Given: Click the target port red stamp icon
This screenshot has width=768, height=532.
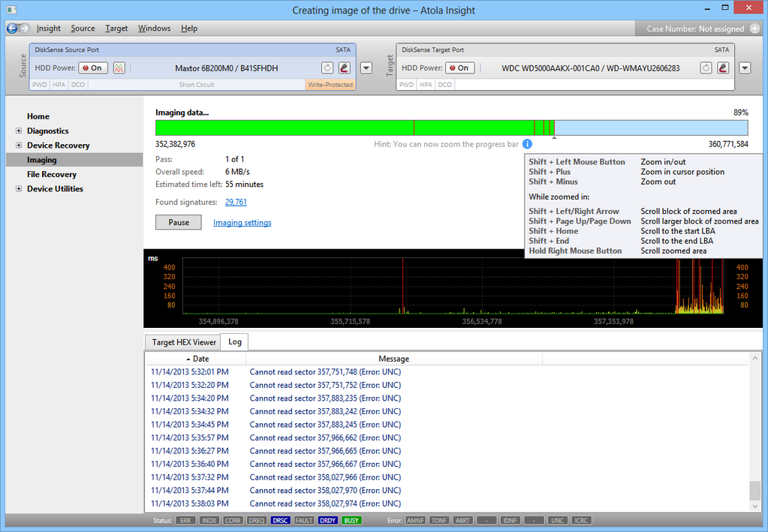Looking at the screenshot, I should tap(723, 68).
